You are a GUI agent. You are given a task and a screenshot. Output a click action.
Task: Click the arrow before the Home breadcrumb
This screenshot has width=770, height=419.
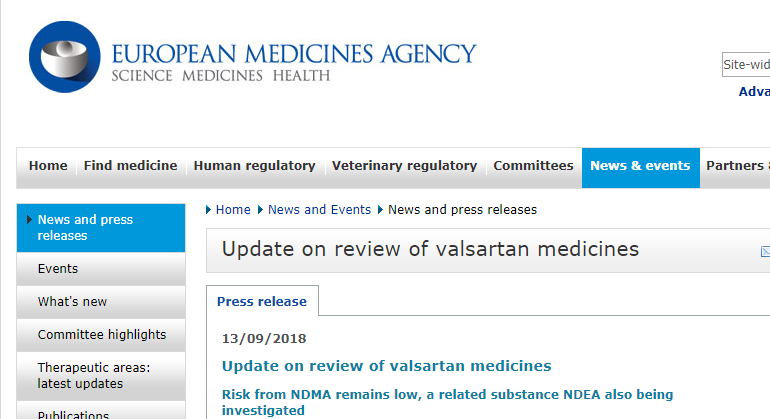point(208,210)
